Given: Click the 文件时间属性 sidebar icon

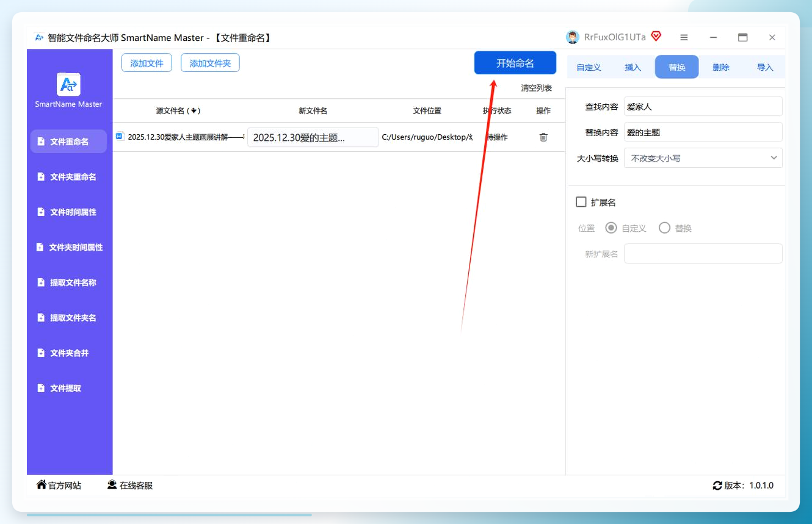Looking at the screenshot, I should coord(41,212).
